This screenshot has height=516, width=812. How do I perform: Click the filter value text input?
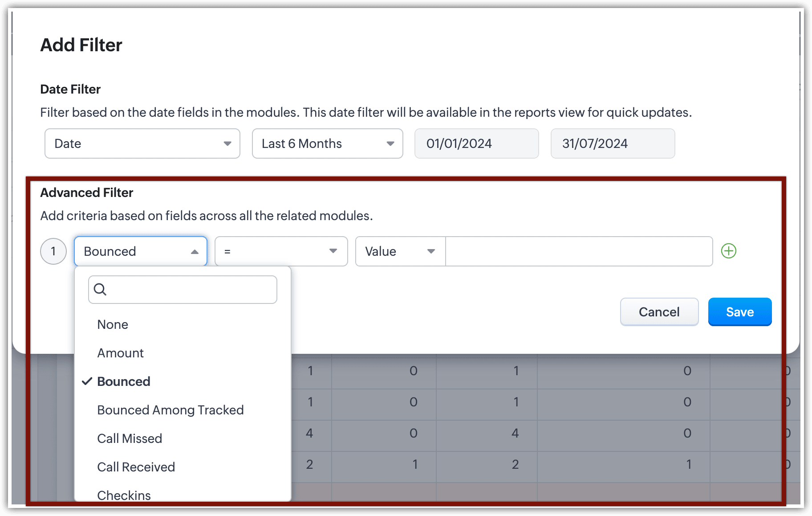579,251
